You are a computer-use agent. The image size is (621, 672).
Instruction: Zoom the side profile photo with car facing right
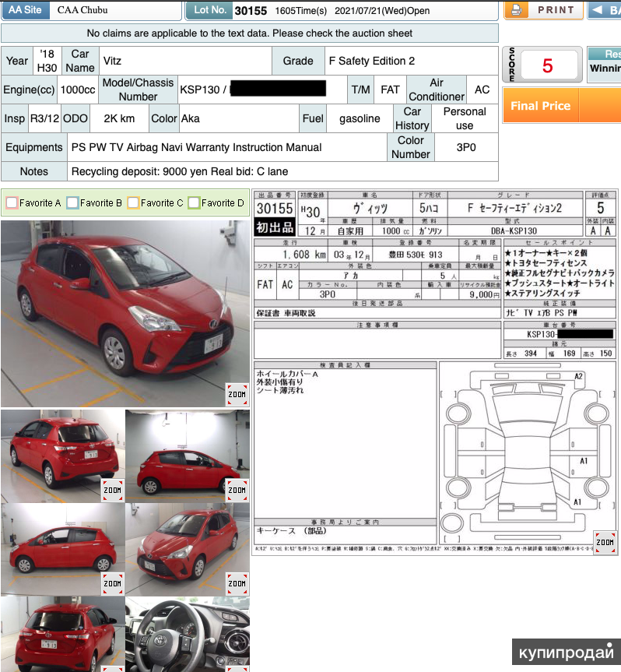[x=237, y=489]
